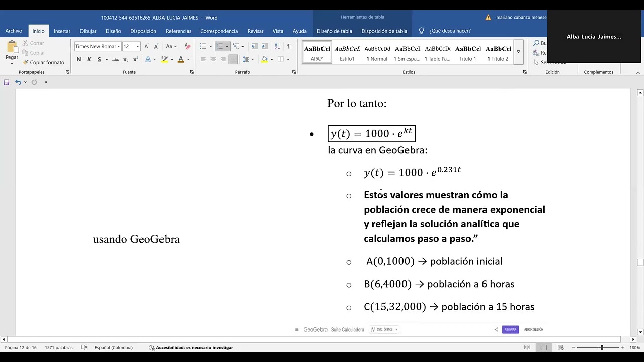Screen dimensions: 644x362
Task: Redo action in quick access toolbar
Action: (34, 82)
